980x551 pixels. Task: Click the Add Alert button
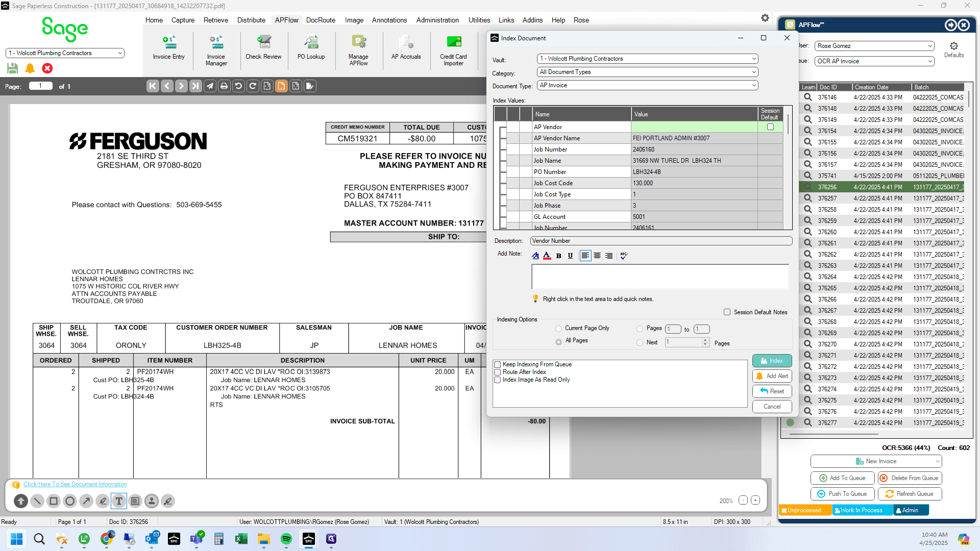coord(772,376)
